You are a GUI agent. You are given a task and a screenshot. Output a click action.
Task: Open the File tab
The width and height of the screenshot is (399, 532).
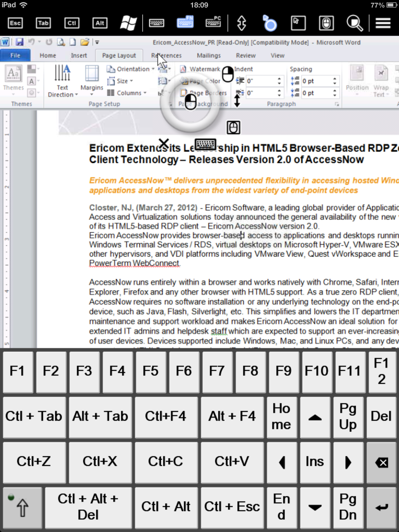(15, 56)
